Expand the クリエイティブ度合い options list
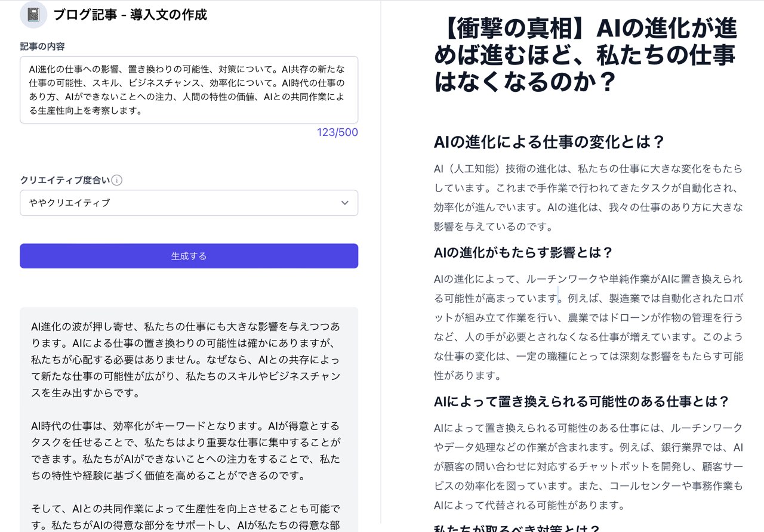 tap(188, 203)
